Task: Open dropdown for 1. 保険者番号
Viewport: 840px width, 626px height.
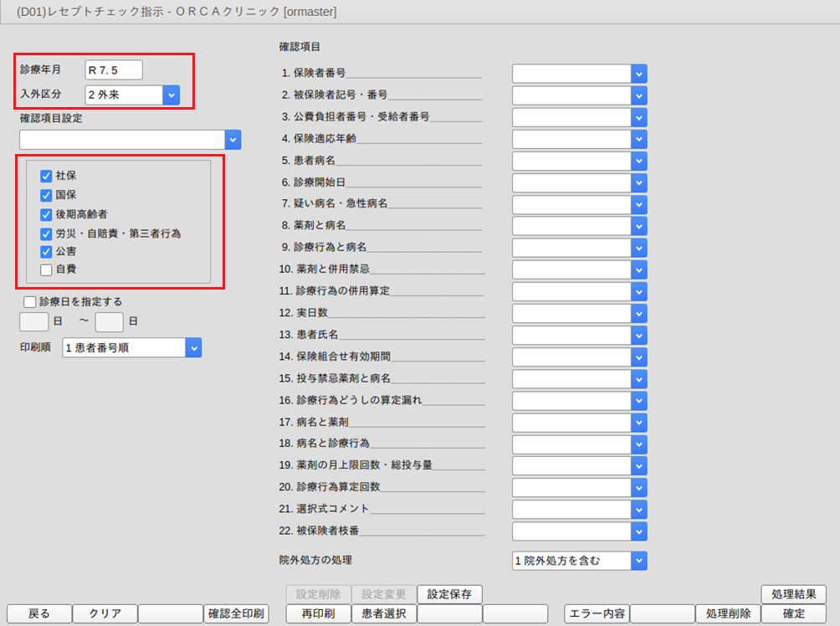Action: point(638,74)
